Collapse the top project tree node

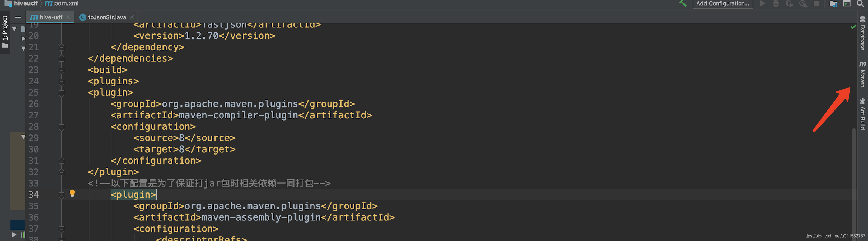click(15, 29)
